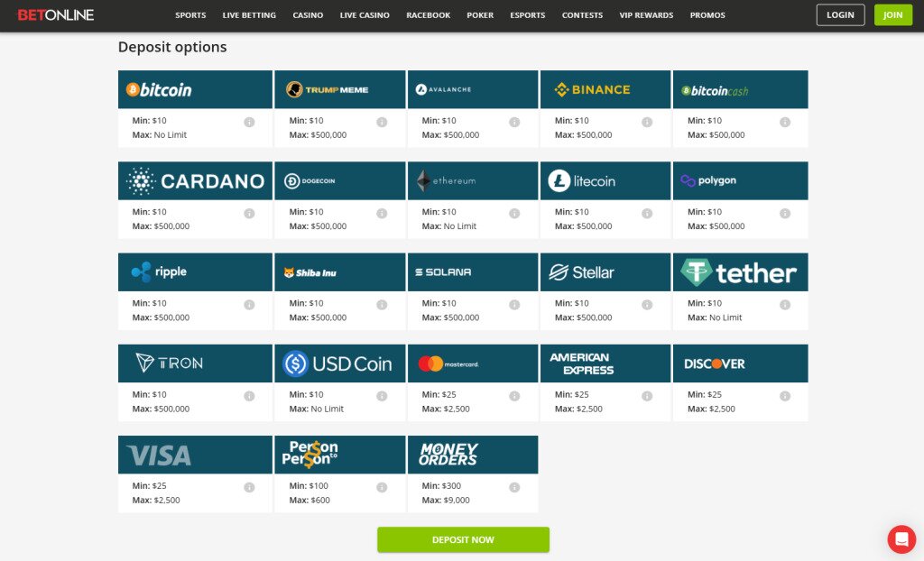Open Dogecoin info icon
924x561 pixels.
[x=382, y=214]
